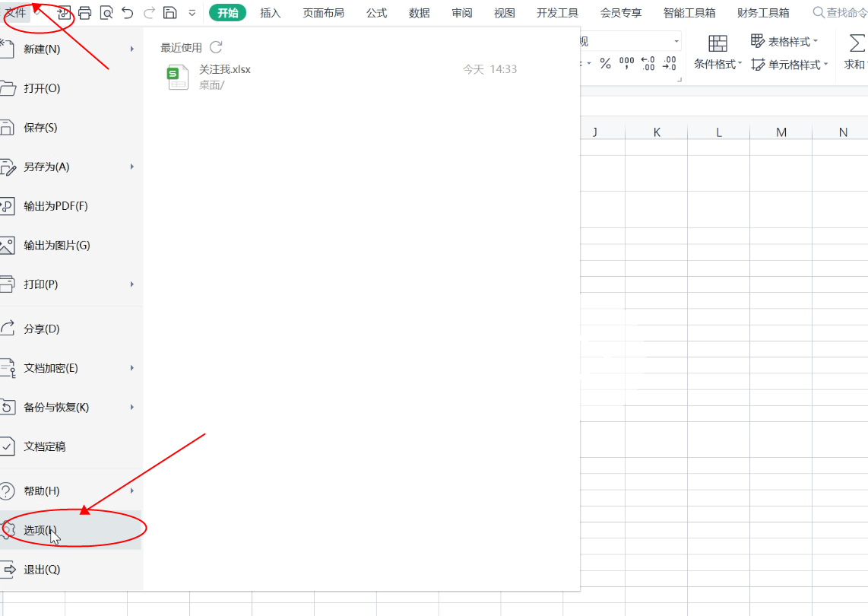Open the 单元格样式 dropdown arrow

click(x=825, y=64)
